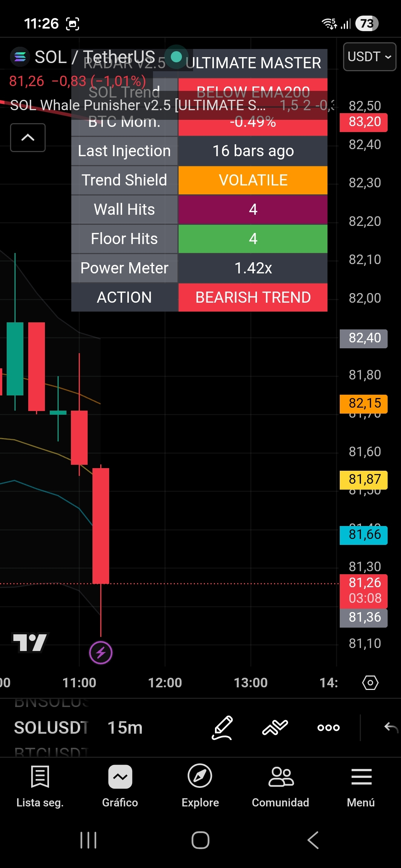Tap the purple lightning event marker
The width and height of the screenshot is (401, 868).
pos(101,652)
